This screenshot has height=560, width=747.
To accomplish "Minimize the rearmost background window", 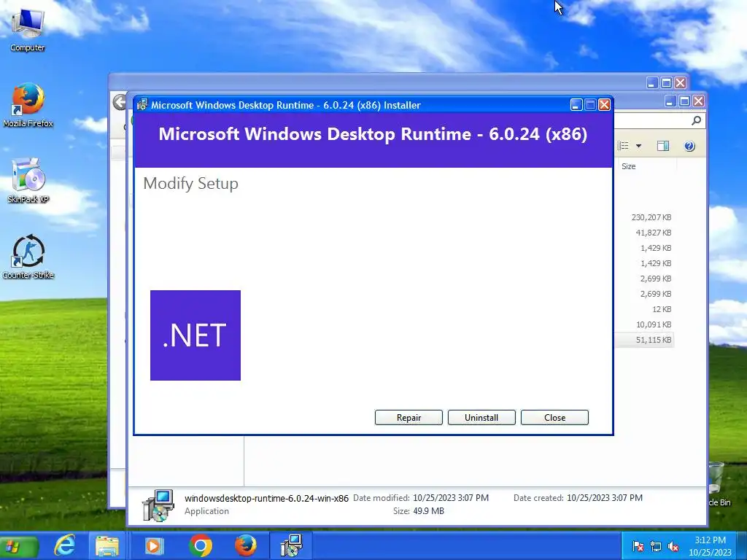I will [652, 83].
